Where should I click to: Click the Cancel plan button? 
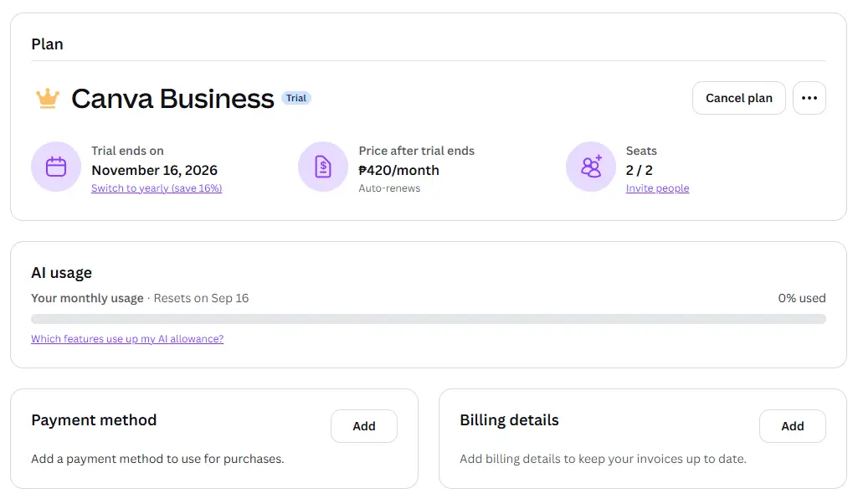click(739, 98)
